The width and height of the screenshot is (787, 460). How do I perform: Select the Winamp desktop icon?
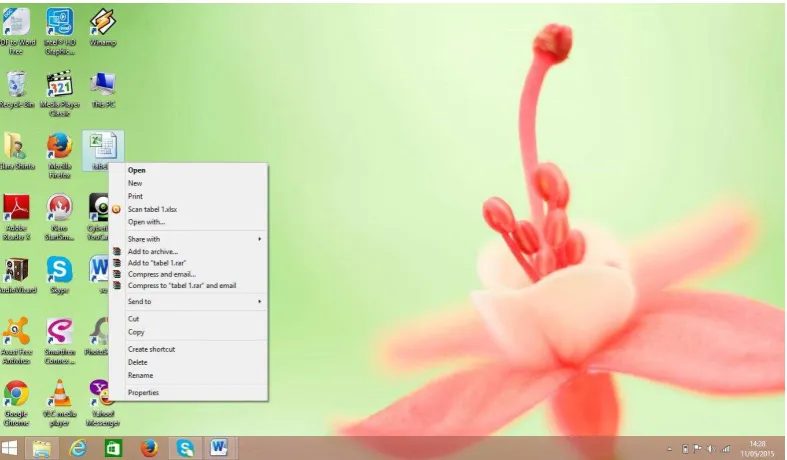click(x=103, y=28)
